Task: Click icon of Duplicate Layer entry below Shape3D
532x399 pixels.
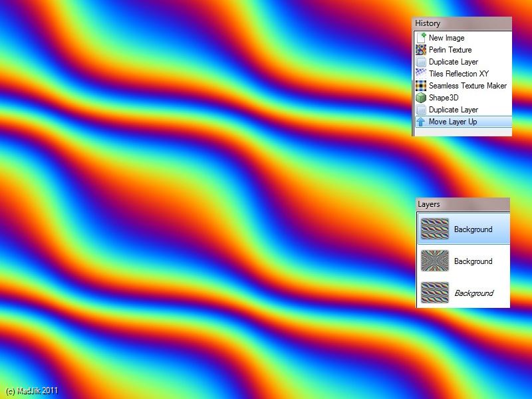Action: (x=421, y=110)
